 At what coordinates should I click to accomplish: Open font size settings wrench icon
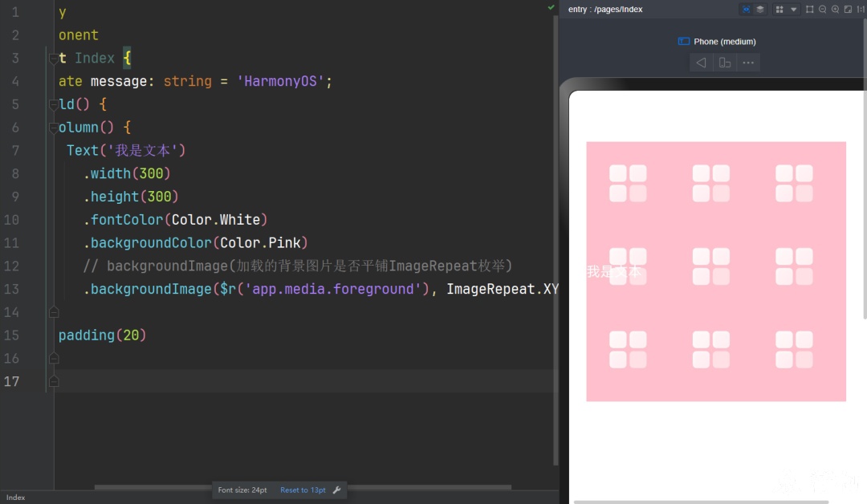pyautogui.click(x=336, y=490)
